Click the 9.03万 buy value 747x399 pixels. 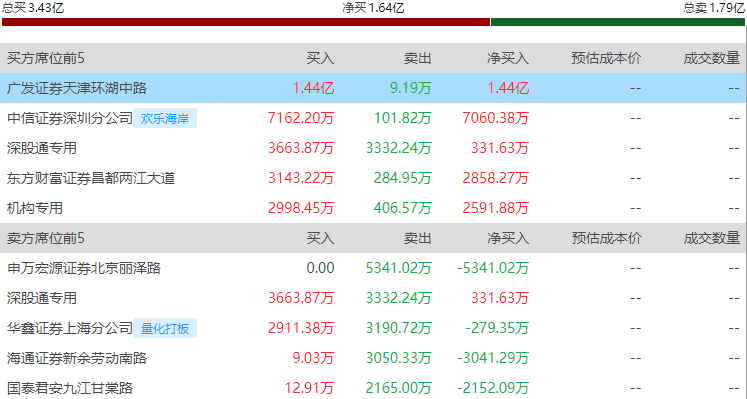313,358
